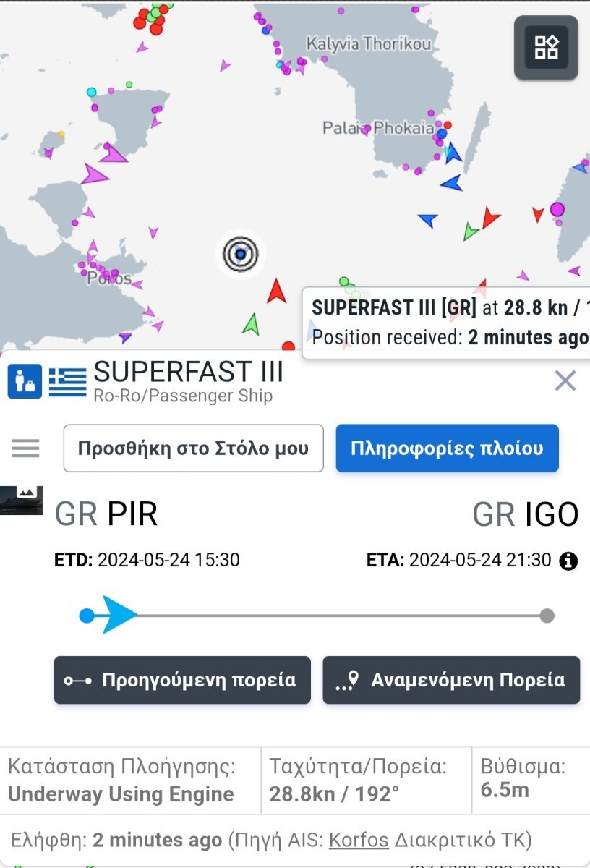Screen dimensions: 590x868
Task: Click the GR PIR departure port
Action: 106,514
